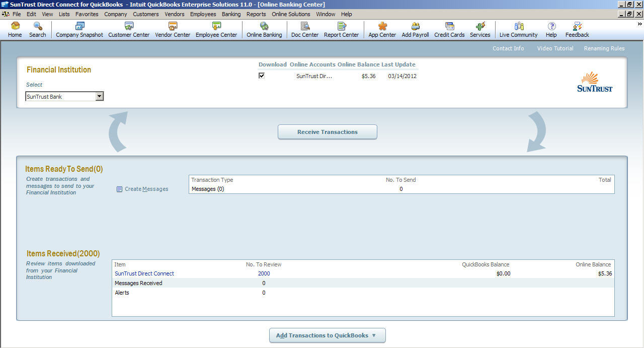Image resolution: width=644 pixels, height=348 pixels.
Task: Open the Renaming Rules link
Action: (604, 48)
